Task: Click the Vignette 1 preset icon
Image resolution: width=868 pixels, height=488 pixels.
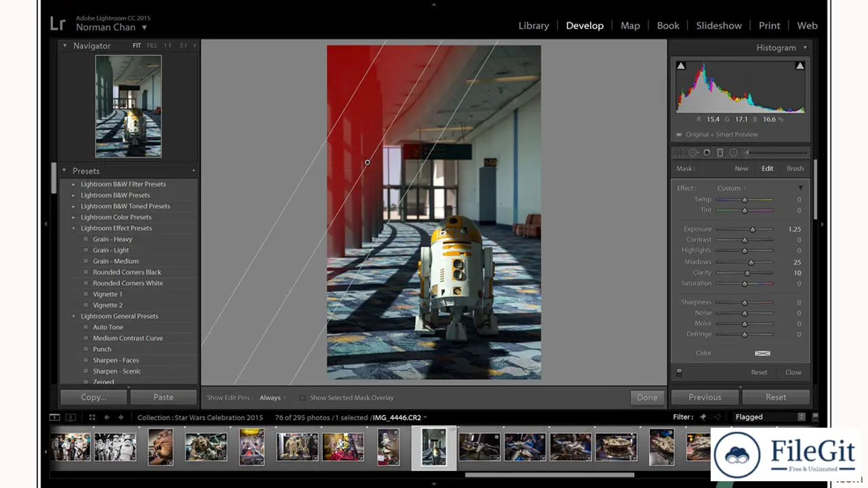Action: tap(86, 294)
